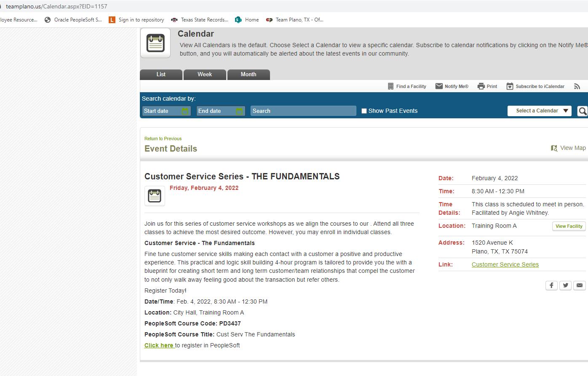This screenshot has height=376, width=588.
Task: Open Oracle PeopleSoft bookmark icon
Action: [x=48, y=20]
